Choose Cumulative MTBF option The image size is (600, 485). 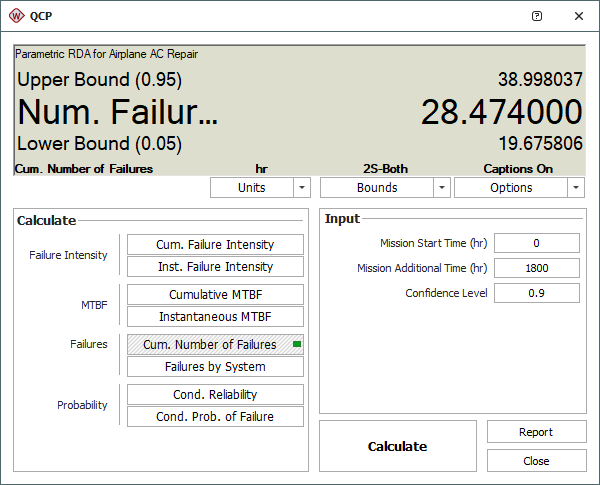(215, 295)
